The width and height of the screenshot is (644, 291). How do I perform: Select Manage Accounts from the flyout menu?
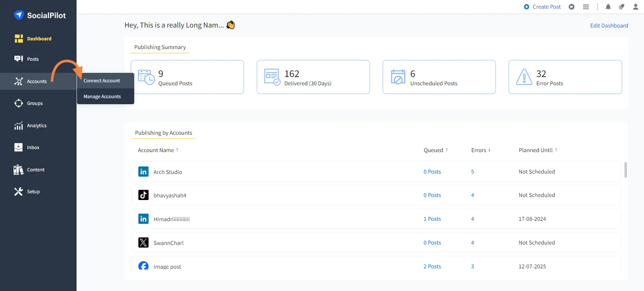106,97
